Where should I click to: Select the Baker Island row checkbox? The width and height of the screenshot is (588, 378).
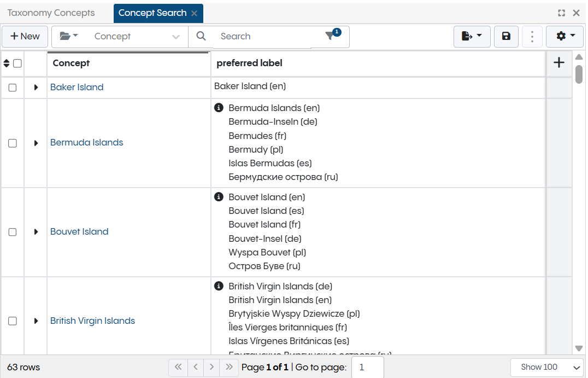pyautogui.click(x=13, y=87)
